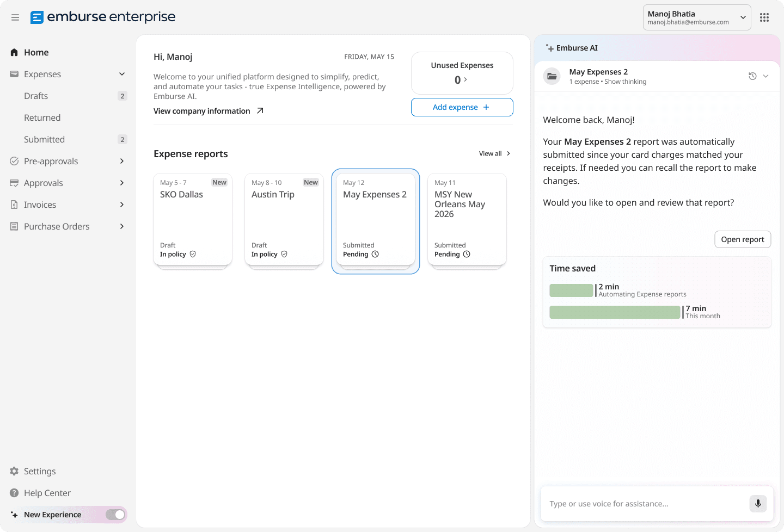Open the Austin Trip report card
Image resolution: width=784 pixels, height=532 pixels.
pos(284,219)
